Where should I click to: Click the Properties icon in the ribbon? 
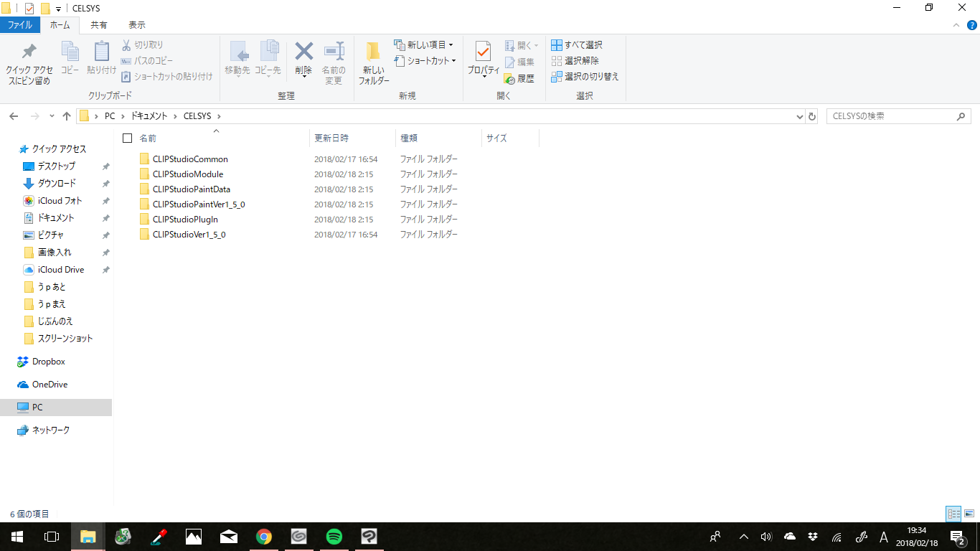coord(483,52)
